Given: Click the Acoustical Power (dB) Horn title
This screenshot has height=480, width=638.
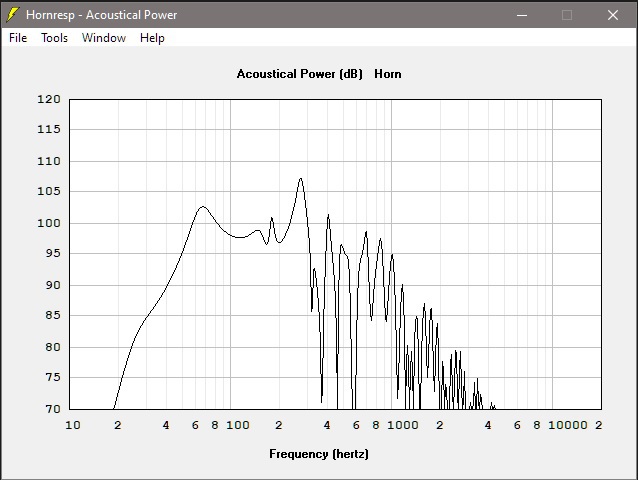Looking at the screenshot, I should [x=319, y=74].
